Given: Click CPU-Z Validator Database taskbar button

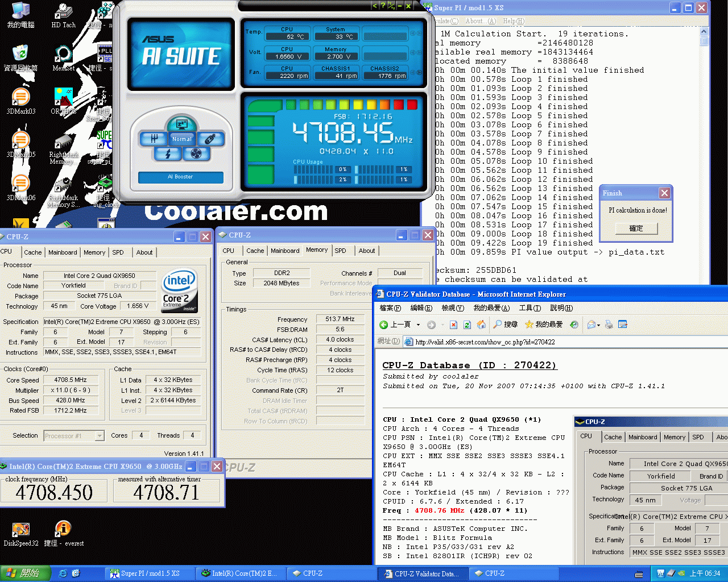Looking at the screenshot, I should [x=423, y=573].
